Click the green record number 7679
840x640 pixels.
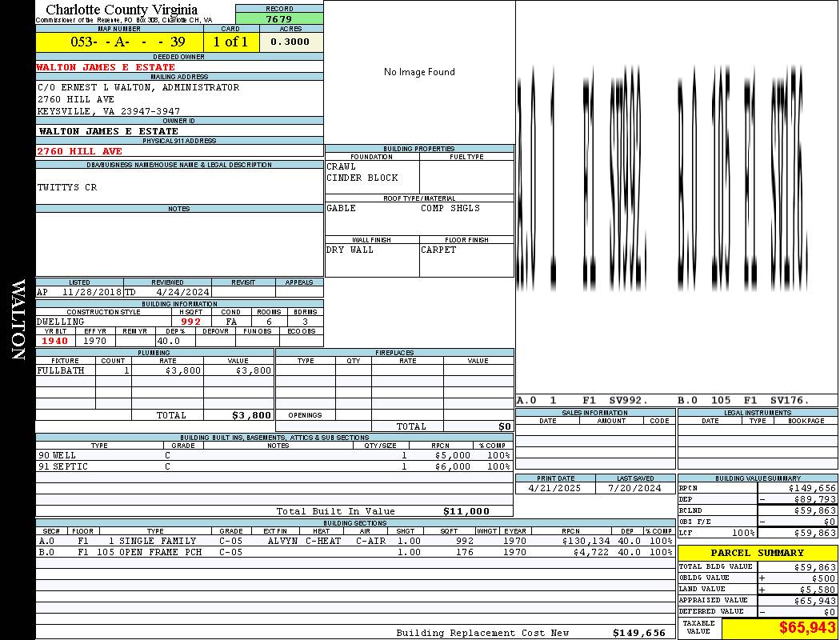pyautogui.click(x=279, y=18)
